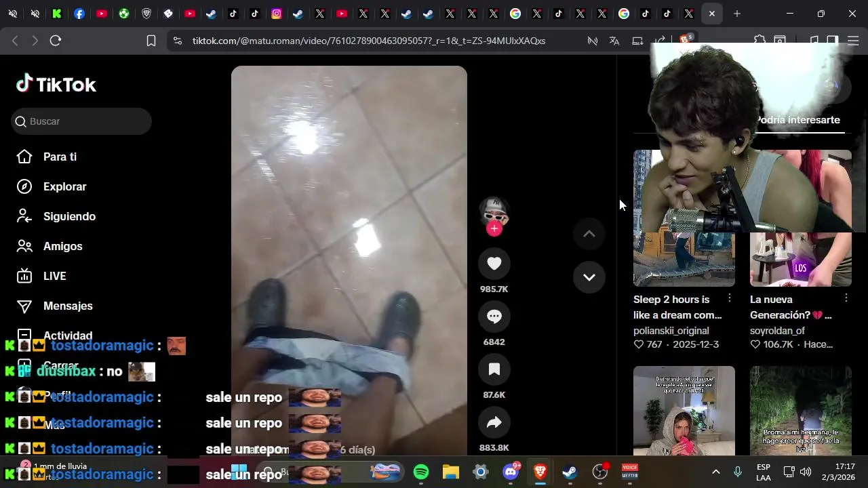
Task: Open comments via the speech bubble icon
Action: 494,317
